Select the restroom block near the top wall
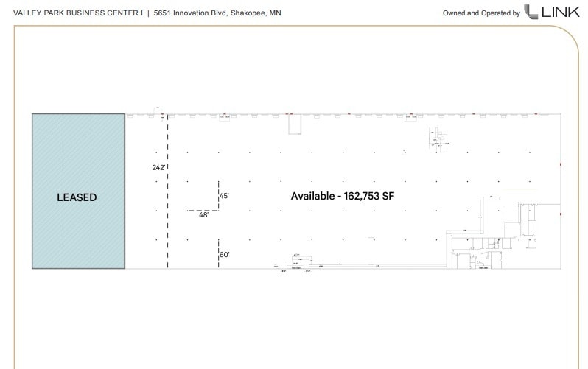The height and width of the screenshot is (369, 588). tap(439, 138)
